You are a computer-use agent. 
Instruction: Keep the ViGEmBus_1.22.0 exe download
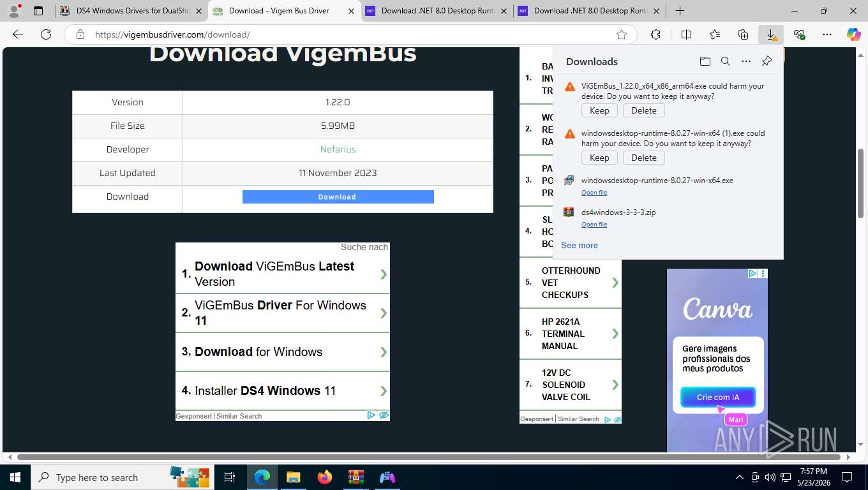599,110
